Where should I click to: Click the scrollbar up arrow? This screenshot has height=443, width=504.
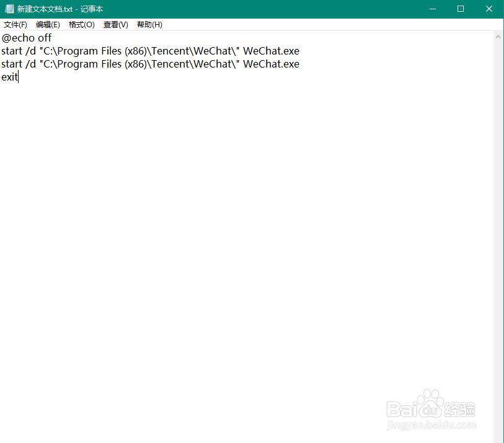498,37
